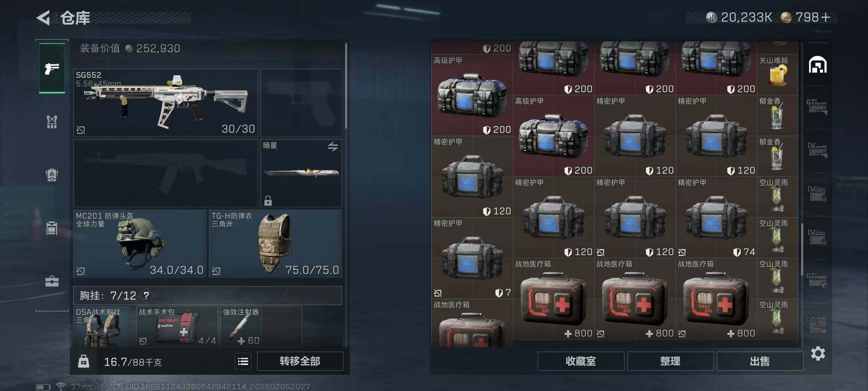This screenshot has width=868, height=391.
Task: Toggle the lock on 暗星 knife slot
Action: pyautogui.click(x=268, y=200)
